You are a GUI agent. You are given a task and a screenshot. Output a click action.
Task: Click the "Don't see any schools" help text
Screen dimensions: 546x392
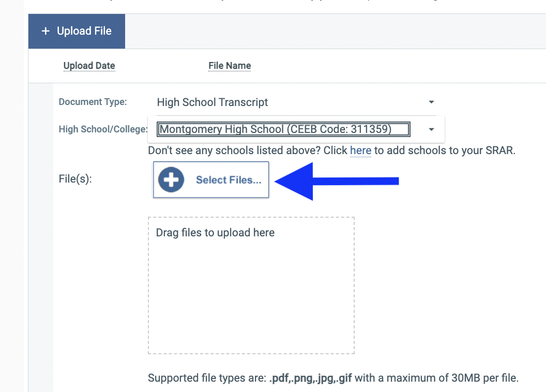click(x=247, y=151)
